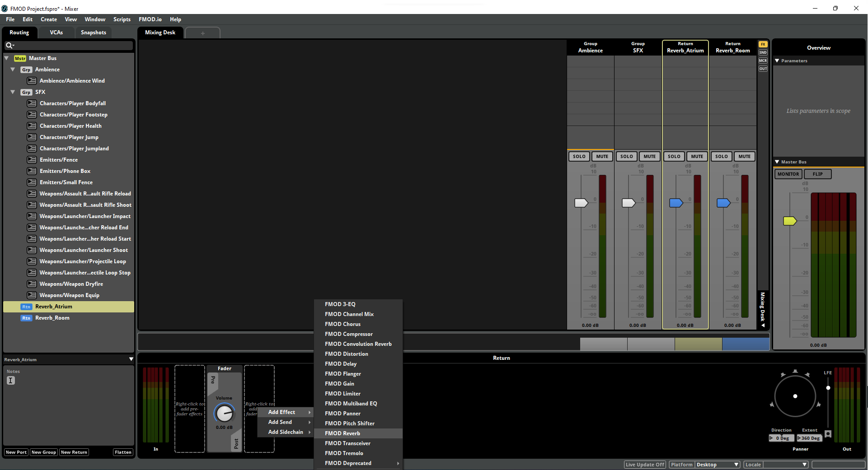The height and width of the screenshot is (470, 868).
Task: Expand the FMOD Deprecated submenu
Action: click(358, 463)
